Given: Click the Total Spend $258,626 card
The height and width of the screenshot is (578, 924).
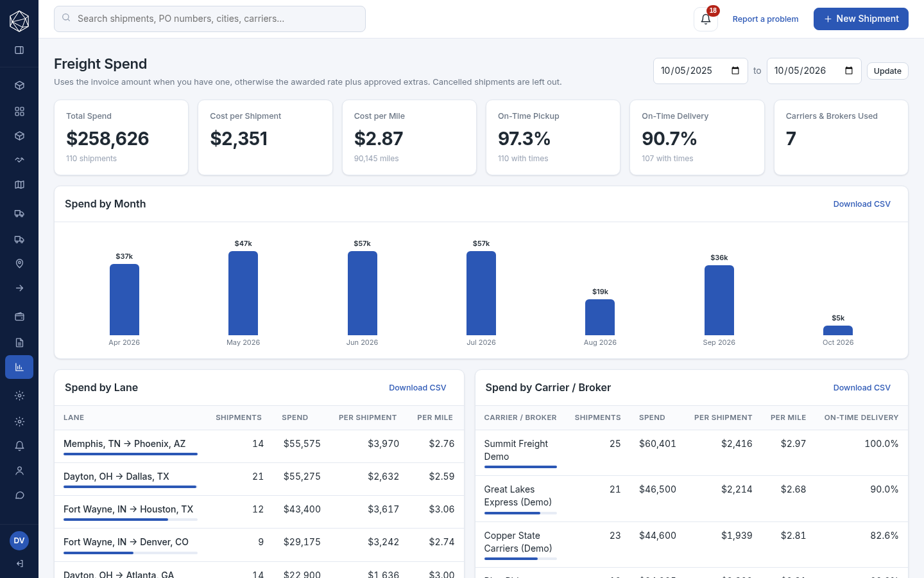Looking at the screenshot, I should click(x=121, y=137).
